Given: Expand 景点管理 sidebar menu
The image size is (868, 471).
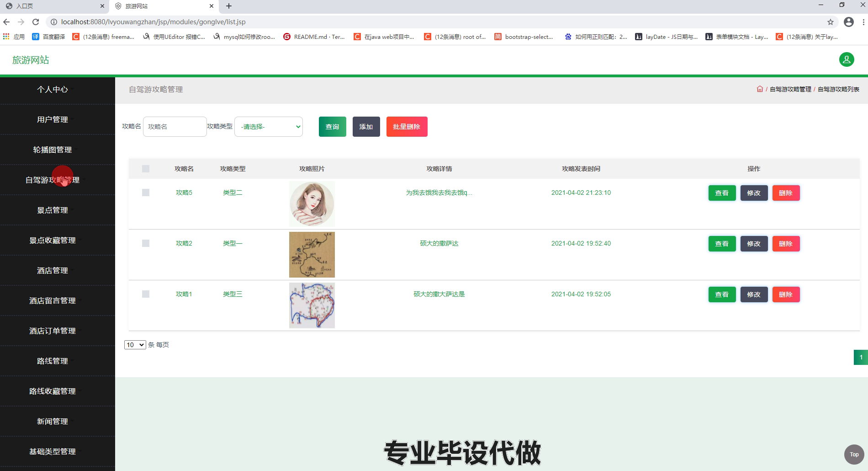Looking at the screenshot, I should [x=53, y=210].
